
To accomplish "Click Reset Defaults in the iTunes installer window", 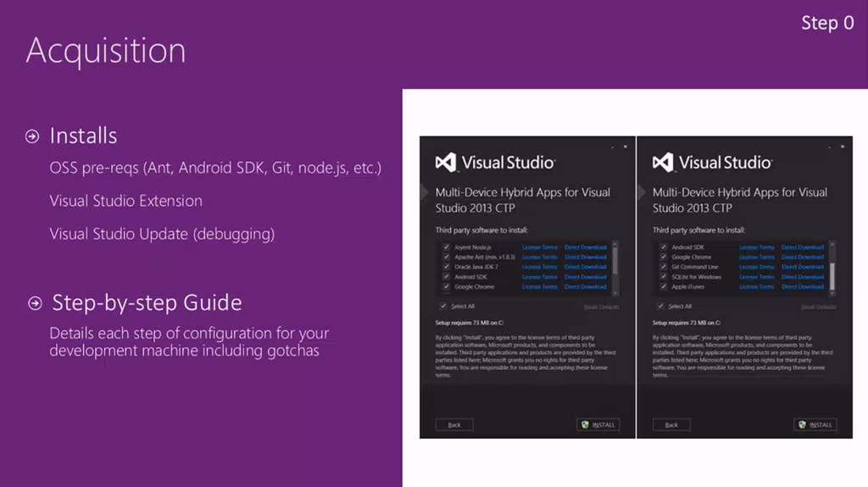I will tap(818, 307).
